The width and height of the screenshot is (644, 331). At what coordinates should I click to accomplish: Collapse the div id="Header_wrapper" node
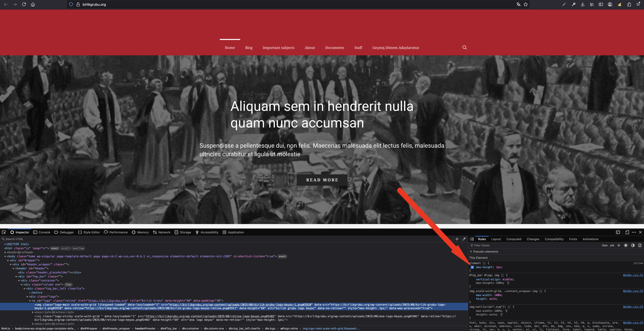[11, 264]
